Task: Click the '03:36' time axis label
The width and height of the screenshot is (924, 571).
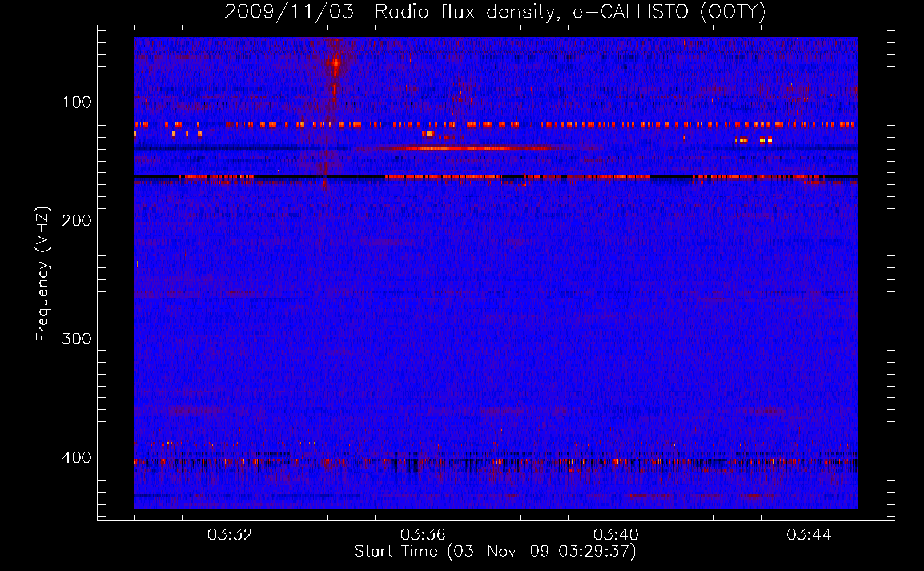Action: tap(423, 535)
